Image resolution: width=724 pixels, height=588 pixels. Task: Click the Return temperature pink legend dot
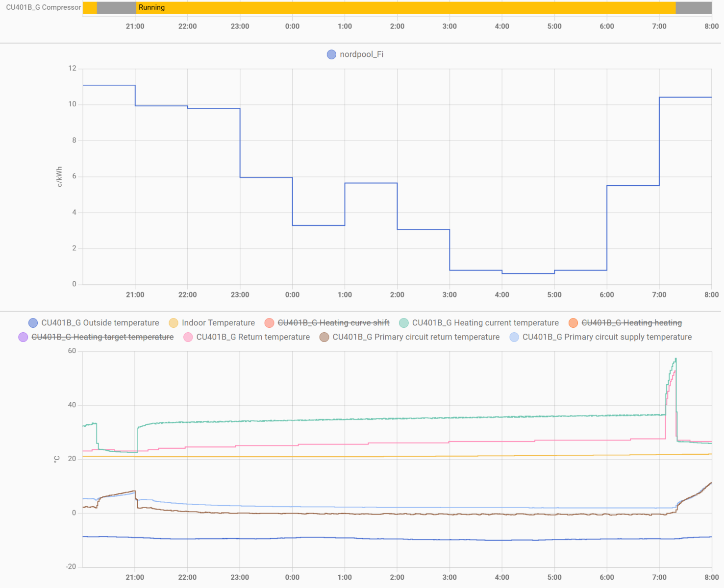[188, 337]
